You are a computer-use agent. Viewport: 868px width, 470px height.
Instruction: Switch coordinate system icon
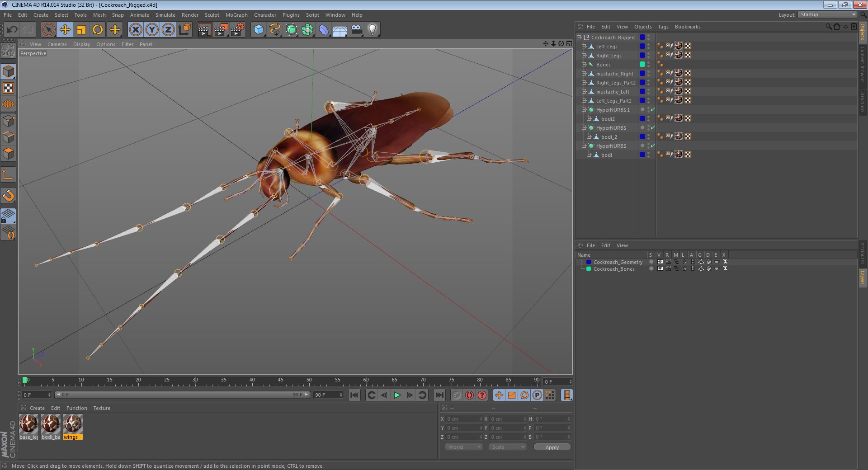(x=184, y=30)
